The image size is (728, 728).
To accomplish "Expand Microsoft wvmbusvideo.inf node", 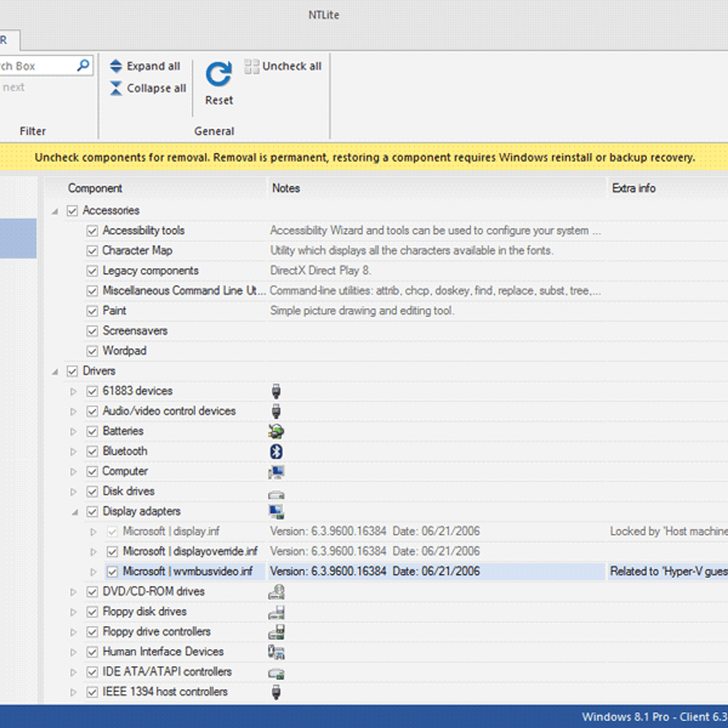I will point(93,571).
